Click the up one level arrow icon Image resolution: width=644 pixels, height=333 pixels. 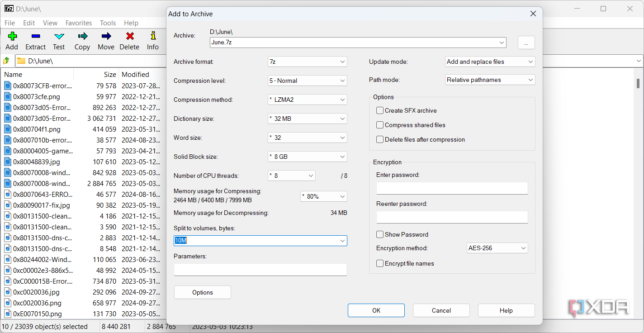coord(7,61)
